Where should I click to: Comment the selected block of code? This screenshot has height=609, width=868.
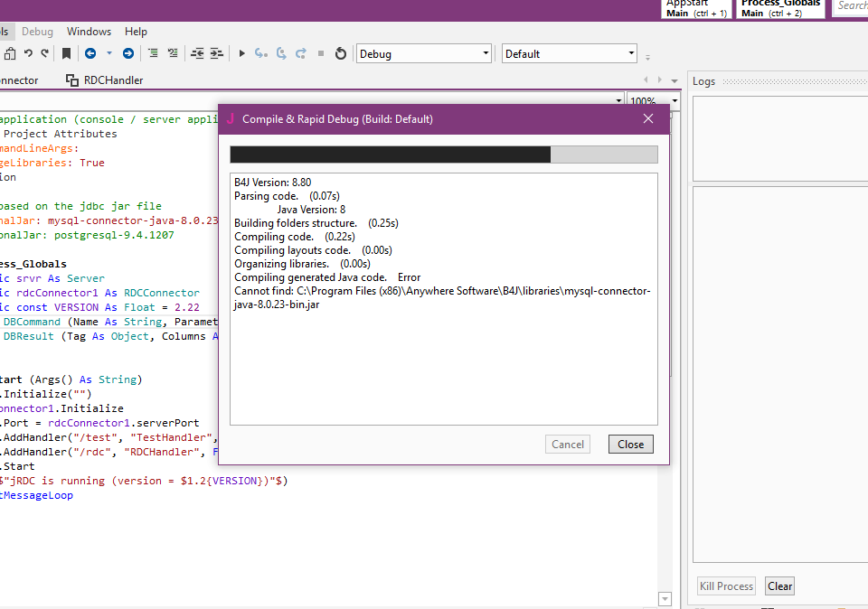point(154,53)
